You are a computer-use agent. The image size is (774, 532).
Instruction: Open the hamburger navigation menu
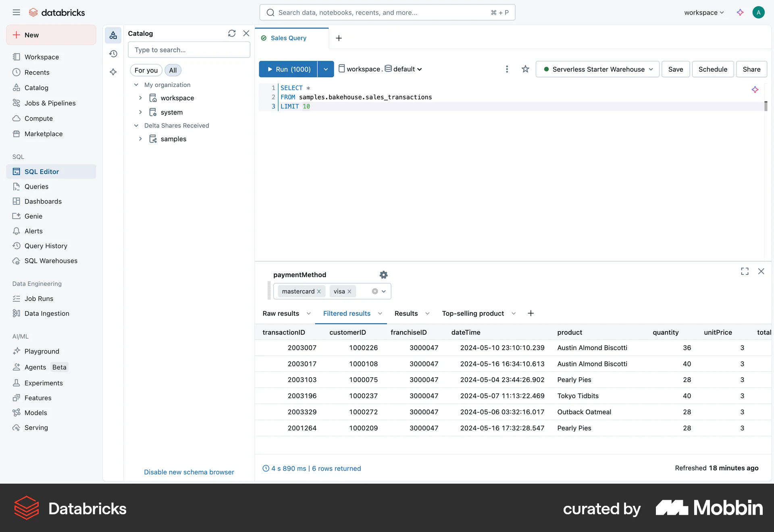[16, 12]
